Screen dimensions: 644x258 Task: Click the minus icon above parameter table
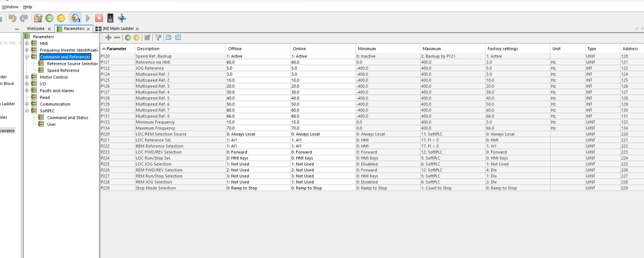point(117,38)
